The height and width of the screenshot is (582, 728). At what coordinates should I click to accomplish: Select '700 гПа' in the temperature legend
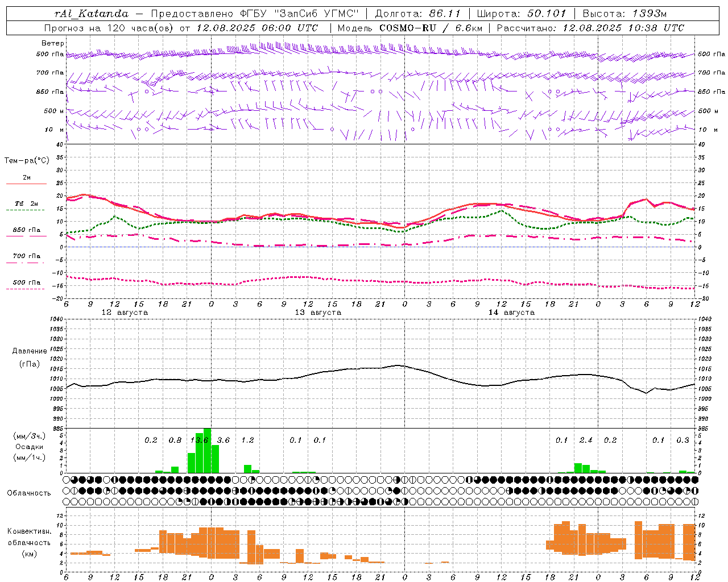click(27, 256)
